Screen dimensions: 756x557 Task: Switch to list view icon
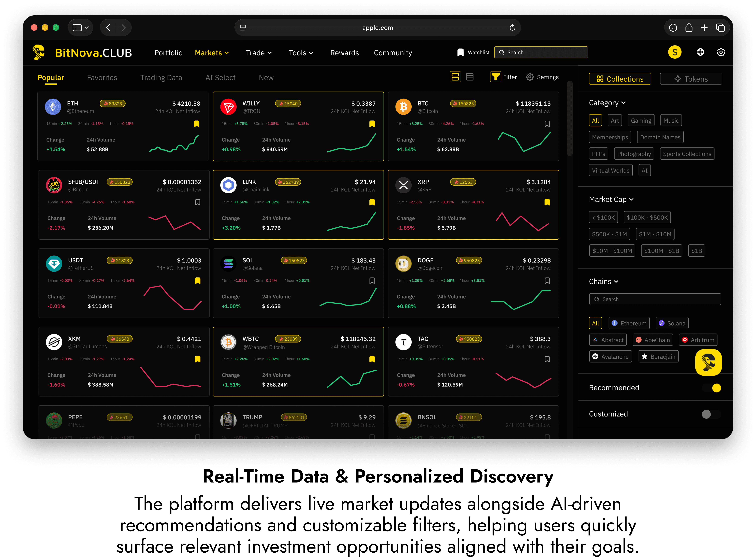coord(470,77)
